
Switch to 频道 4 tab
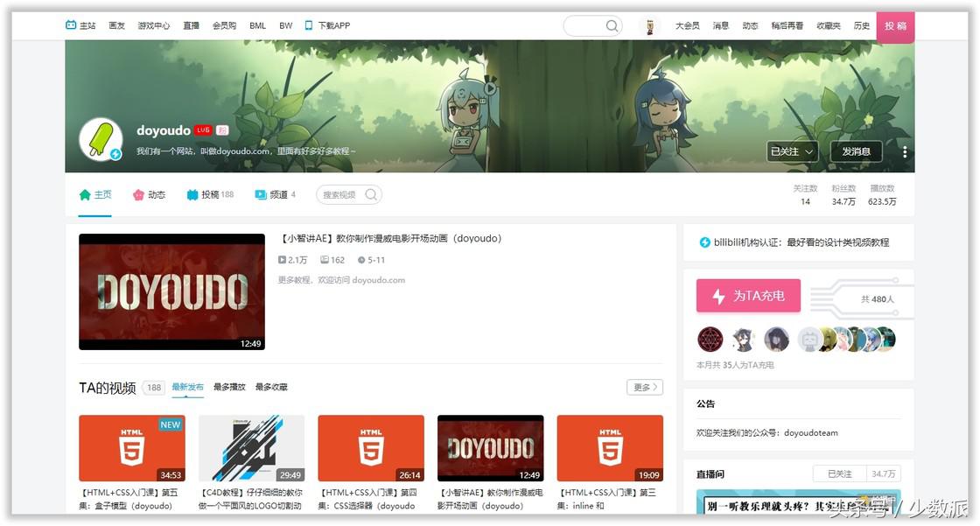275,194
